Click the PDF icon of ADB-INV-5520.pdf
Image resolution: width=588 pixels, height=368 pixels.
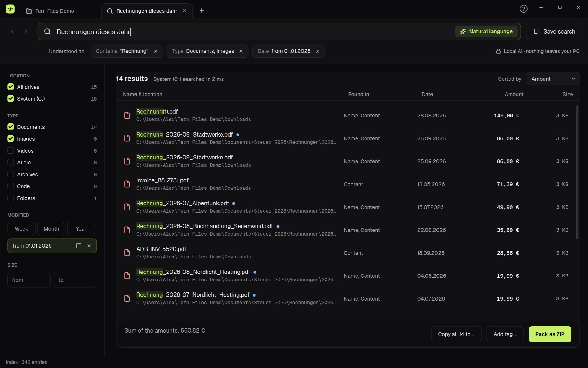pyautogui.click(x=127, y=253)
